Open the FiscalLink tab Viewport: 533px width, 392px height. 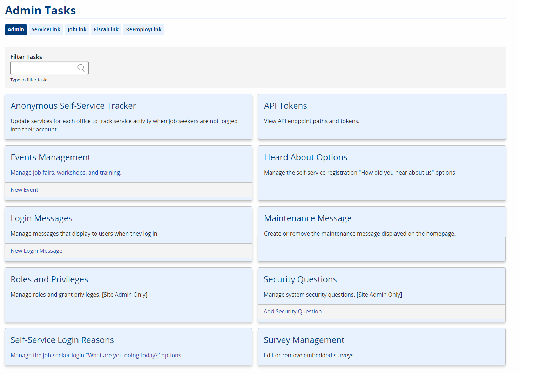click(106, 29)
